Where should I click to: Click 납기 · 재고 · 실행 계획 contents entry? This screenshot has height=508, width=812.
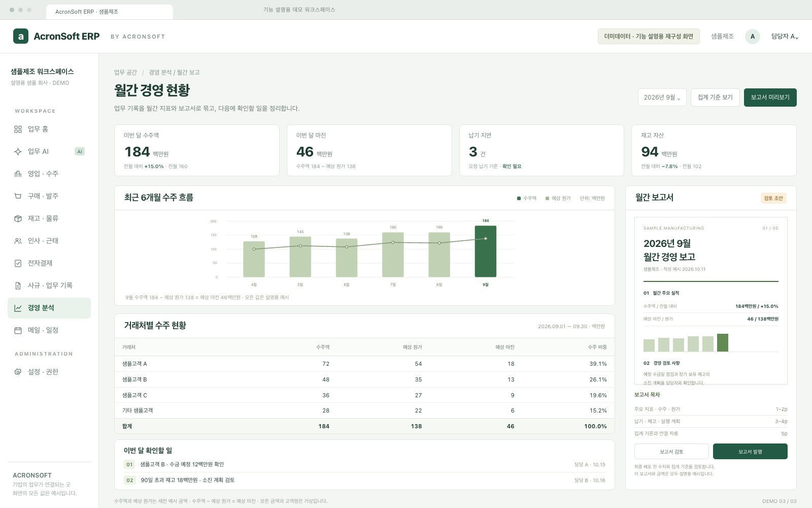click(x=710, y=421)
